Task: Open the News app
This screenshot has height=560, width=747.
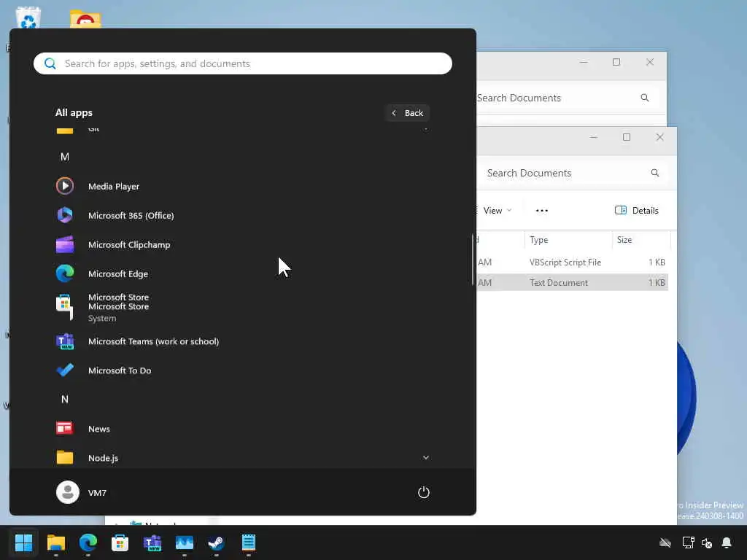Action: [x=242, y=429]
